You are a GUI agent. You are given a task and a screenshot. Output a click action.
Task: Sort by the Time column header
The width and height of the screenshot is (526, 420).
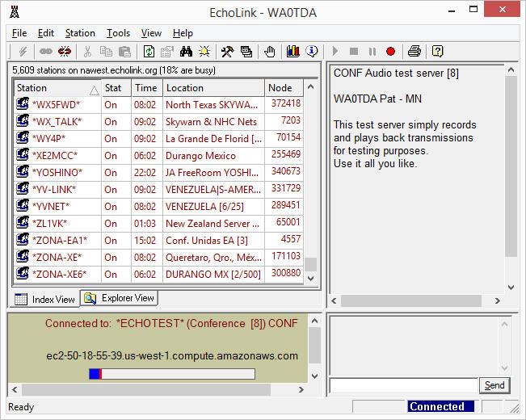point(147,88)
